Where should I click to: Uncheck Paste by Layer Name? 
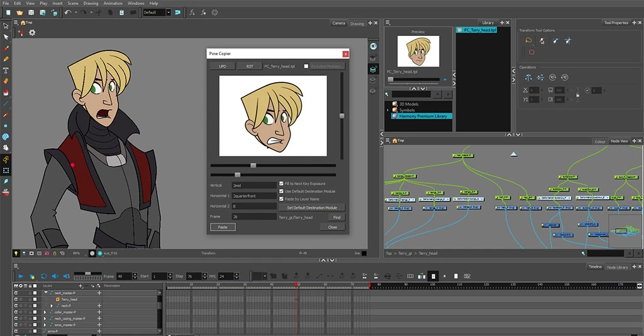click(281, 199)
